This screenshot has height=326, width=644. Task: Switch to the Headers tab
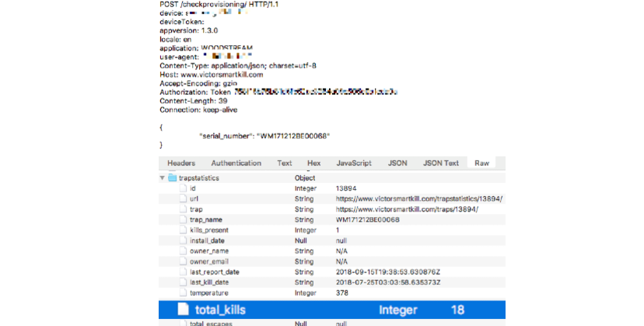181,163
